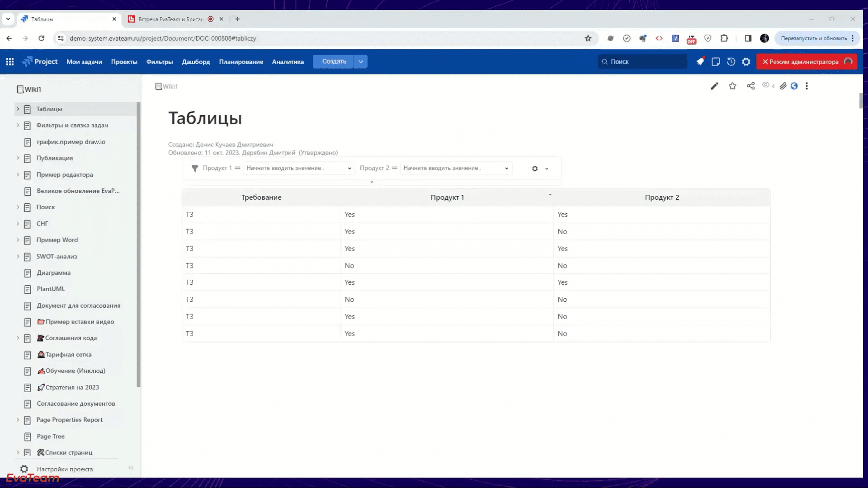This screenshot has width=868, height=488.
Task: Click the notifications bell icon
Action: pos(700,61)
